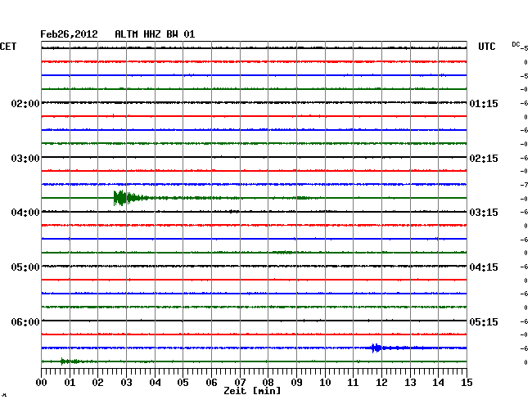Select the 04:15 UTC time label

coord(484,267)
